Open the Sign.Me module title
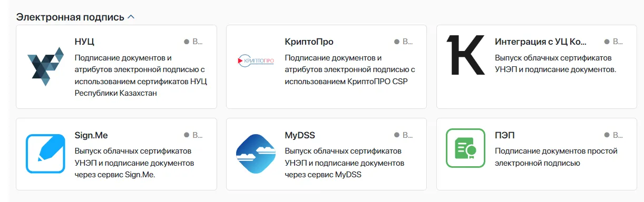The height and width of the screenshot is (202, 644). [x=91, y=135]
